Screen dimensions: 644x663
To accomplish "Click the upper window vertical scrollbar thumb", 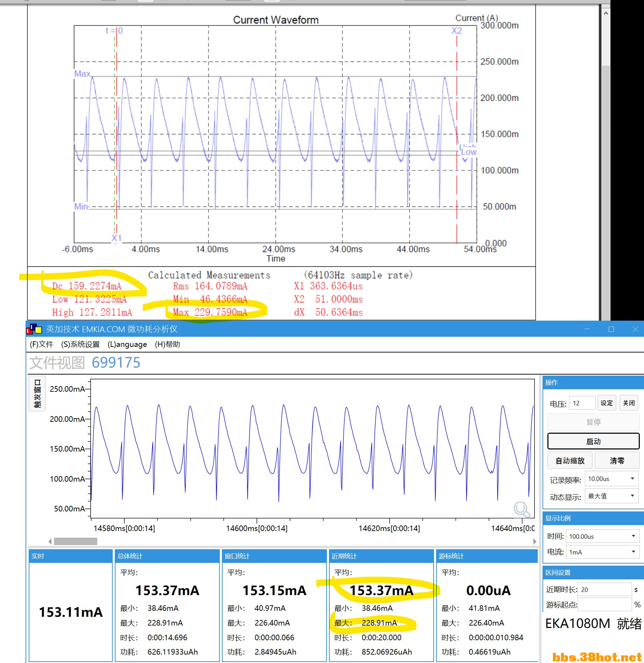I will coord(606,193).
